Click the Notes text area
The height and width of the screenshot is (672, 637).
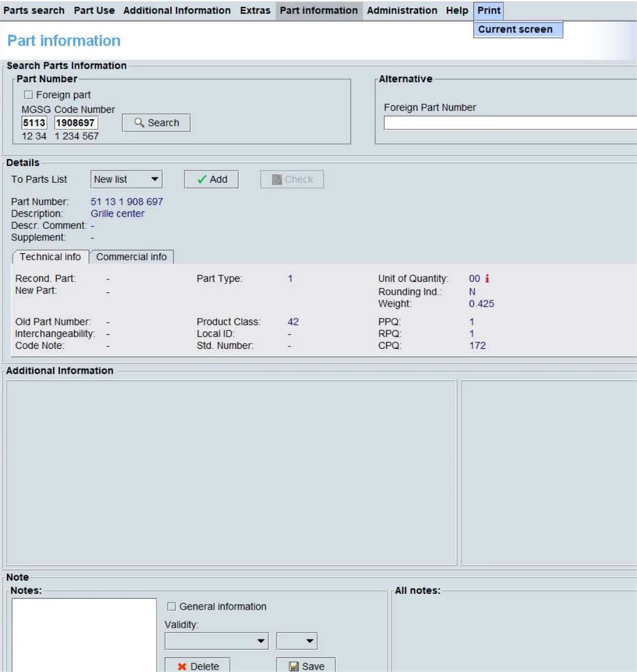(84, 635)
